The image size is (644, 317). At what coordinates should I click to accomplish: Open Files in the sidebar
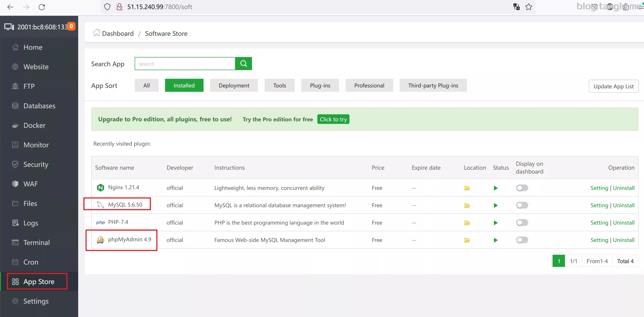click(39, 203)
